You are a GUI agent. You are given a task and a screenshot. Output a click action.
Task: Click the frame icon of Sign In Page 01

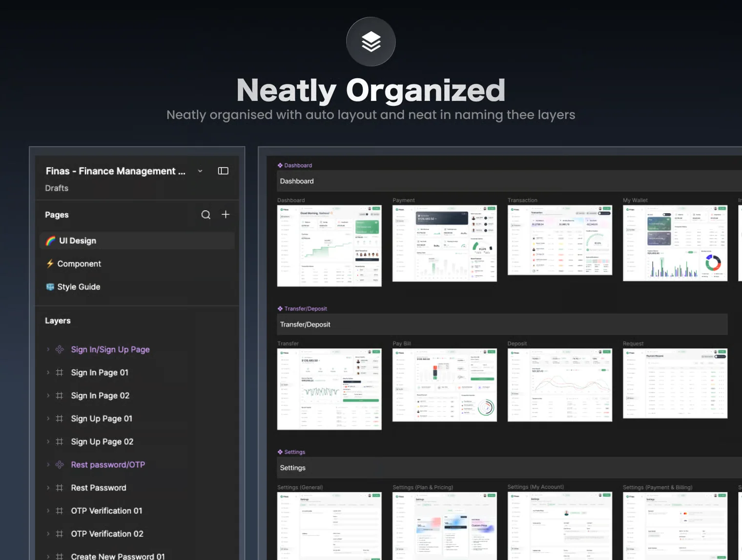(60, 373)
